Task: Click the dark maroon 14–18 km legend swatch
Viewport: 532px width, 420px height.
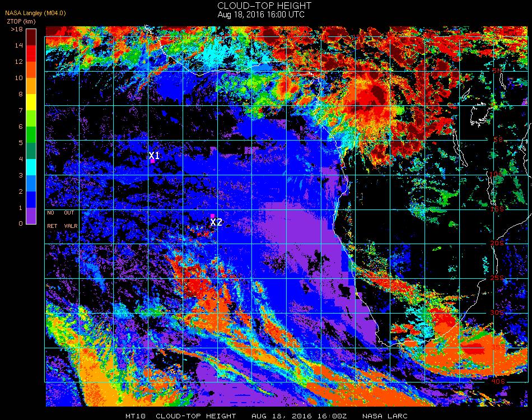Action: tap(31, 37)
